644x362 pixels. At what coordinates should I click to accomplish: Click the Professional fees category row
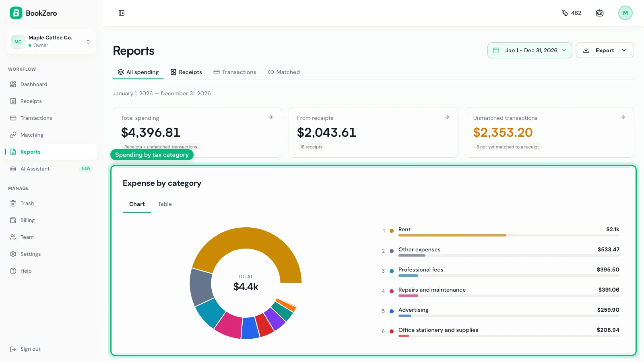500,271
